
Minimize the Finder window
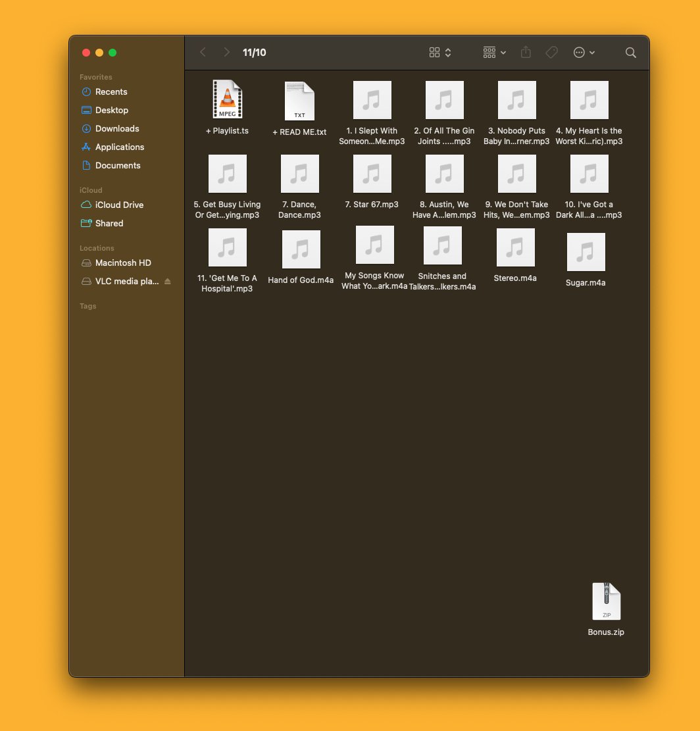[99, 53]
